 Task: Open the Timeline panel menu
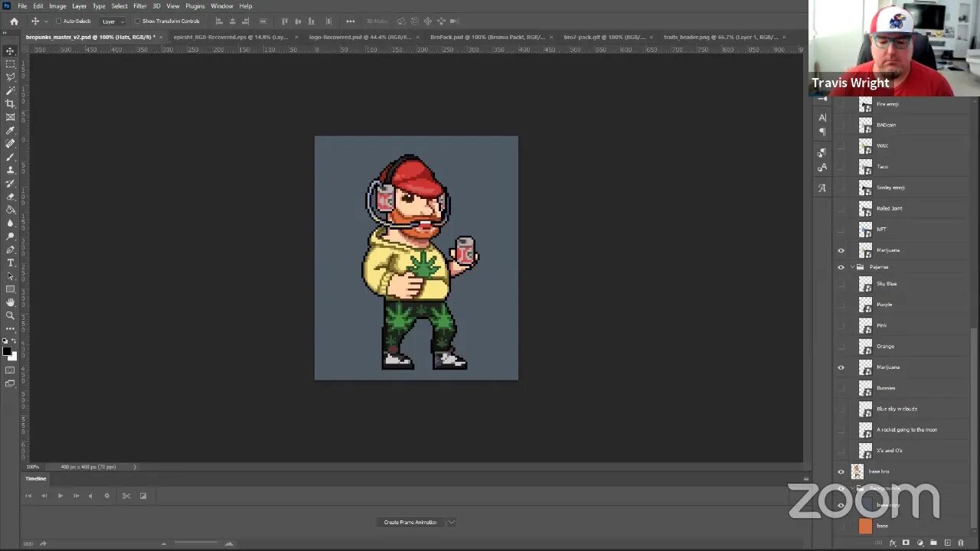pos(805,479)
